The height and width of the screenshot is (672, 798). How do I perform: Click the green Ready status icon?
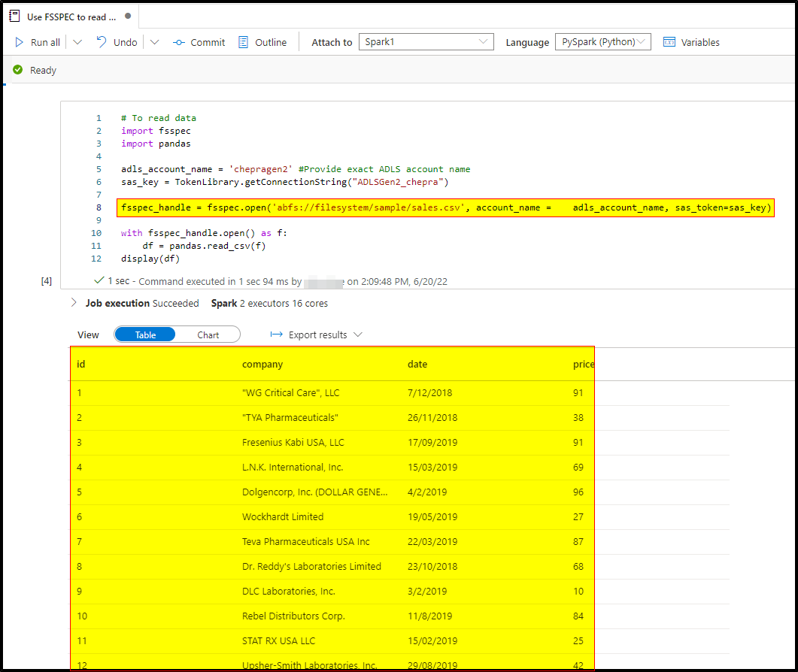tap(18, 70)
